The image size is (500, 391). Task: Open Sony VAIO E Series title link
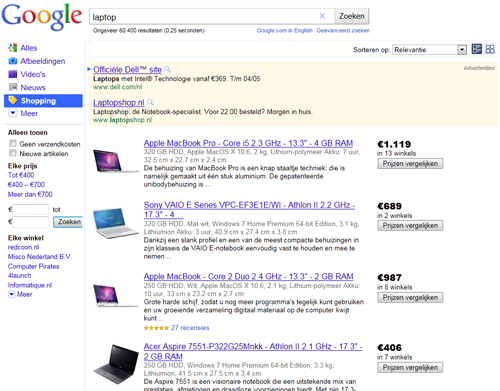click(x=249, y=210)
